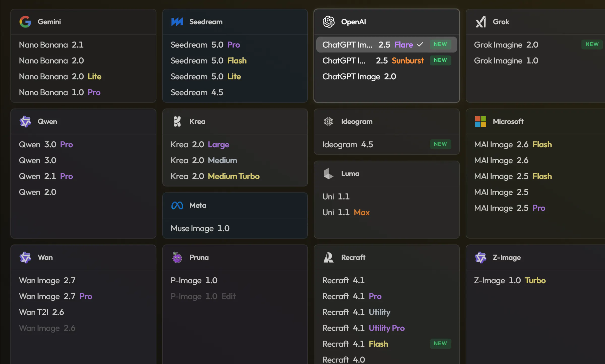The image size is (605, 364).
Task: Click the Seedream provider logo
Action: 177,22
